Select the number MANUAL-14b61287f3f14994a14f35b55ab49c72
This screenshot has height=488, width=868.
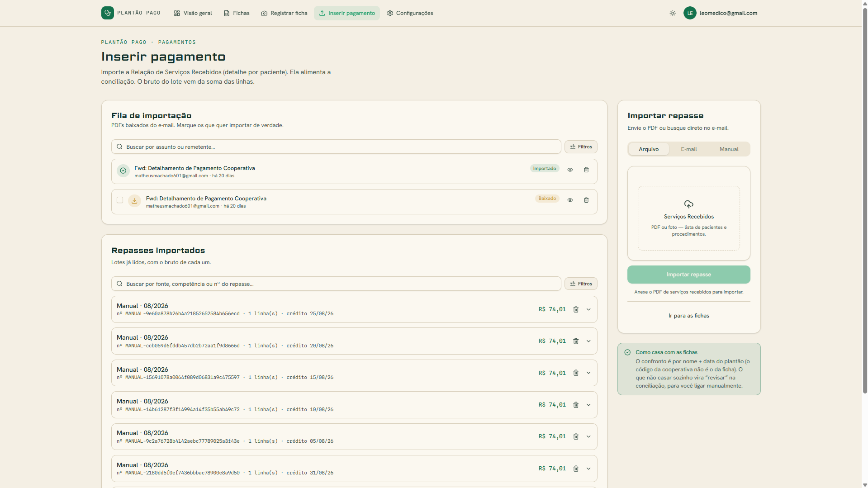[x=182, y=409]
